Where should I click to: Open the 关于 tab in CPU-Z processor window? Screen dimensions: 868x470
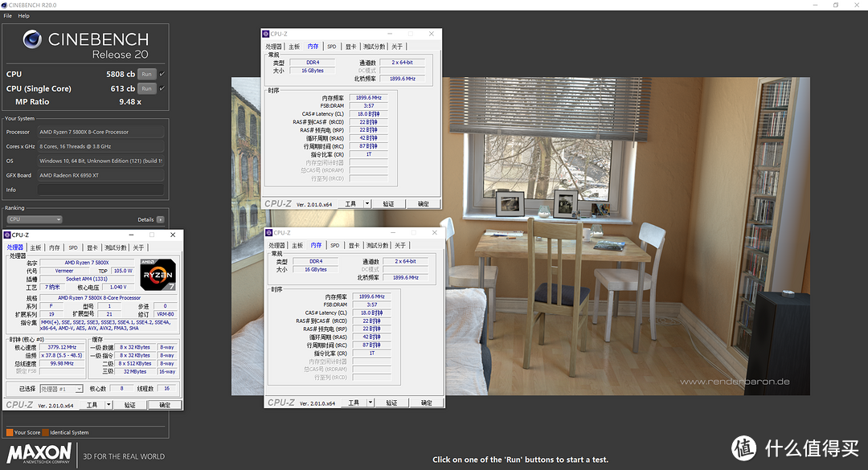(x=138, y=247)
